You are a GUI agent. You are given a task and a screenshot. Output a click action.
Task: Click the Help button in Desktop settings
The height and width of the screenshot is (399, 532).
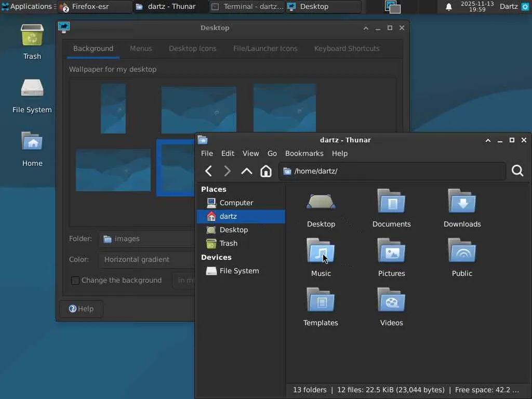(x=81, y=309)
